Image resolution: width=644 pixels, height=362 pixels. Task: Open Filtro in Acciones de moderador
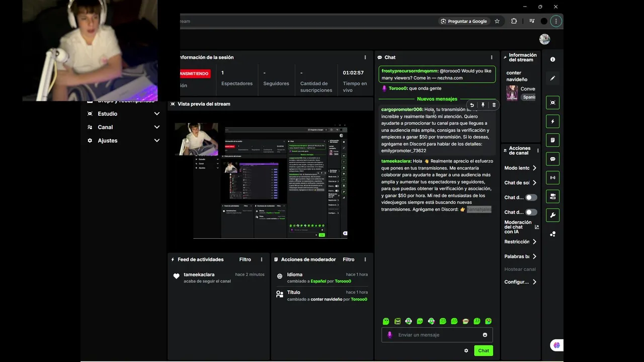click(x=349, y=259)
